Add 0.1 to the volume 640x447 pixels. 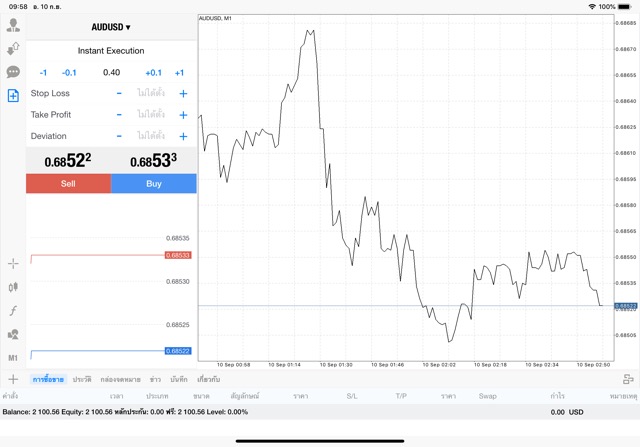pyautogui.click(x=153, y=72)
